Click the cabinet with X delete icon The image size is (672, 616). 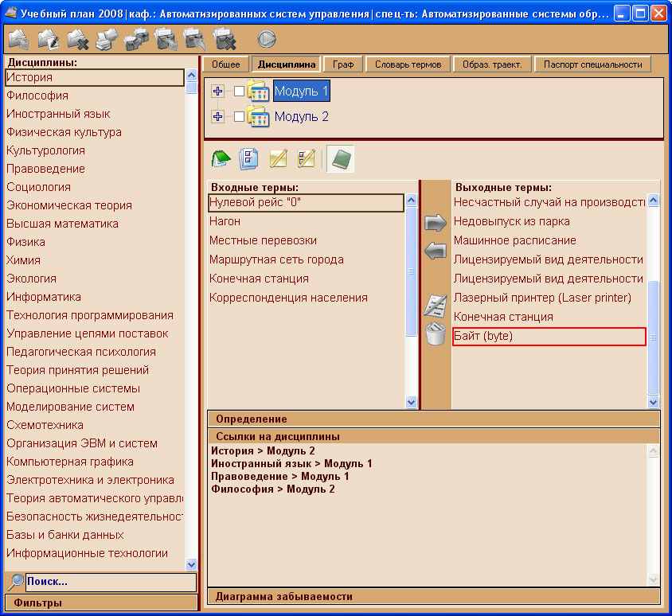225,39
